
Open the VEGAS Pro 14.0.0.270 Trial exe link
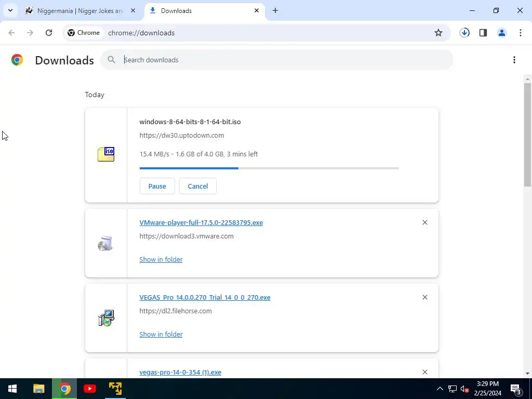205,298
